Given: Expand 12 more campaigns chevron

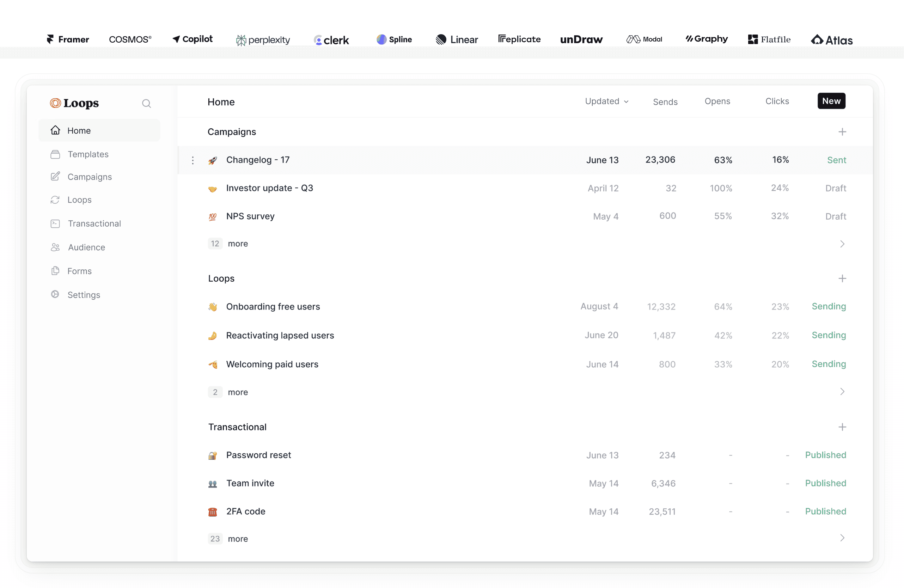Looking at the screenshot, I should pos(842,244).
